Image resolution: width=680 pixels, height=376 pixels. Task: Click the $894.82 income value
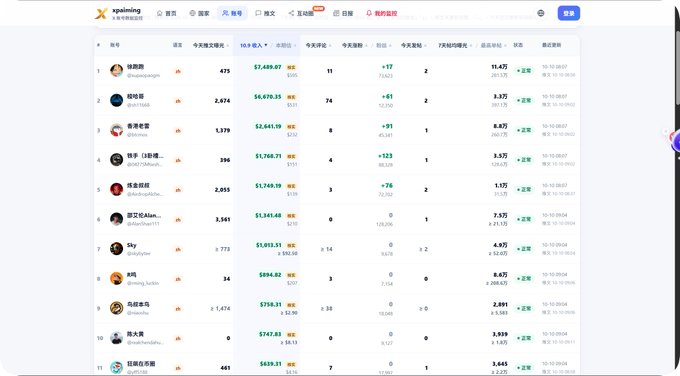pos(270,275)
